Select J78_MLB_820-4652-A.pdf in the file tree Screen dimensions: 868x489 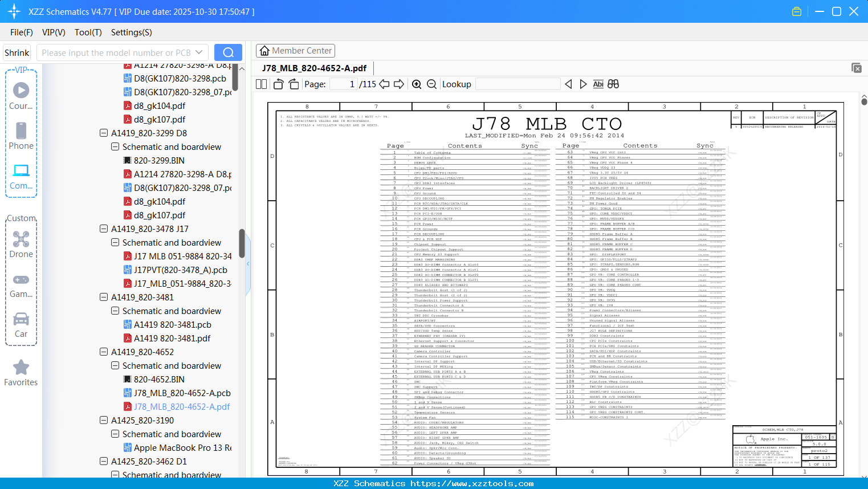pyautogui.click(x=182, y=407)
